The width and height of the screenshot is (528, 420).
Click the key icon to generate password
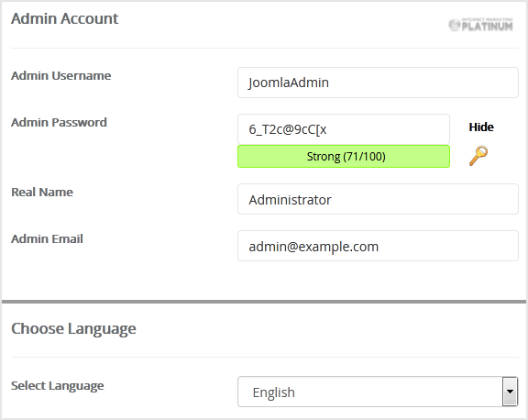478,156
